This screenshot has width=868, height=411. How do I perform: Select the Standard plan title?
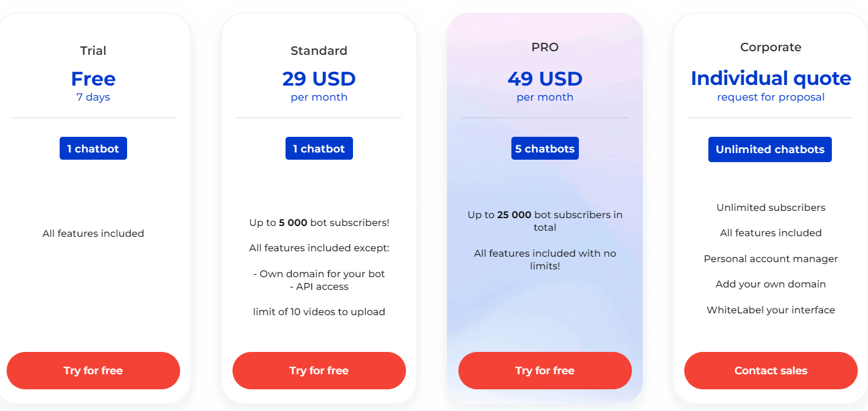coord(319,51)
